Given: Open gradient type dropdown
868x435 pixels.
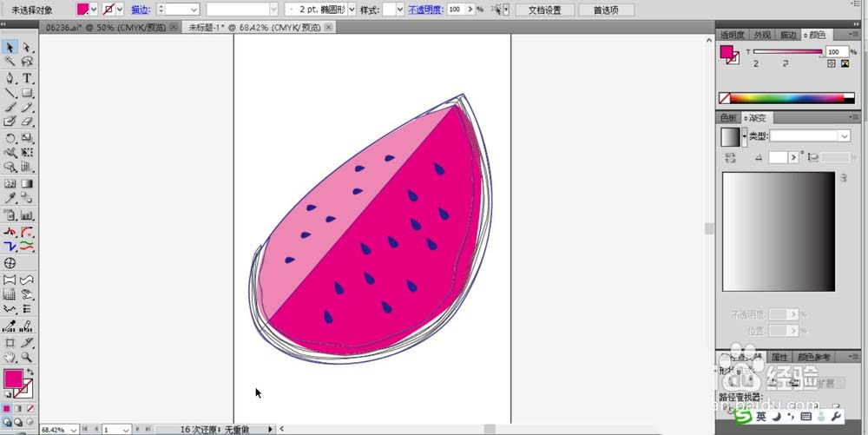Looking at the screenshot, I should tap(844, 136).
